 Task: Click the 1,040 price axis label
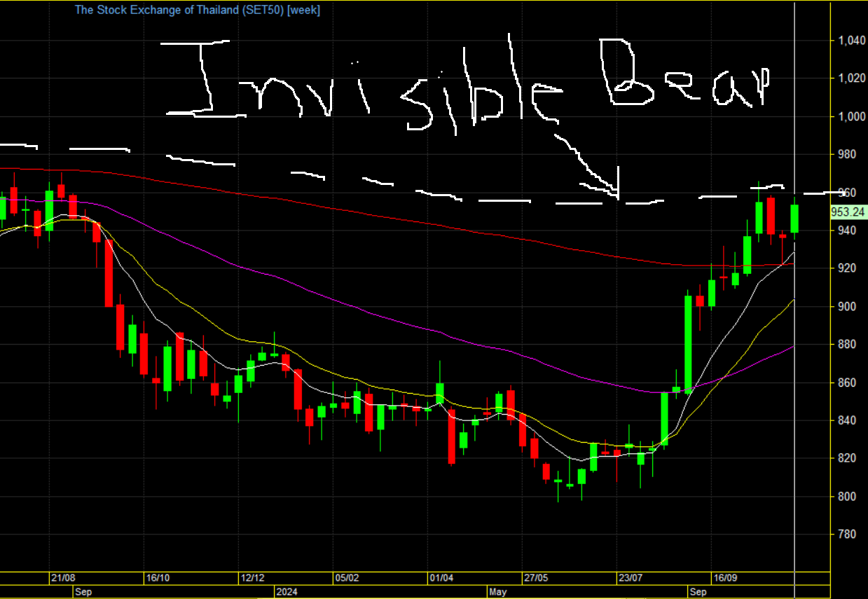[x=851, y=41]
